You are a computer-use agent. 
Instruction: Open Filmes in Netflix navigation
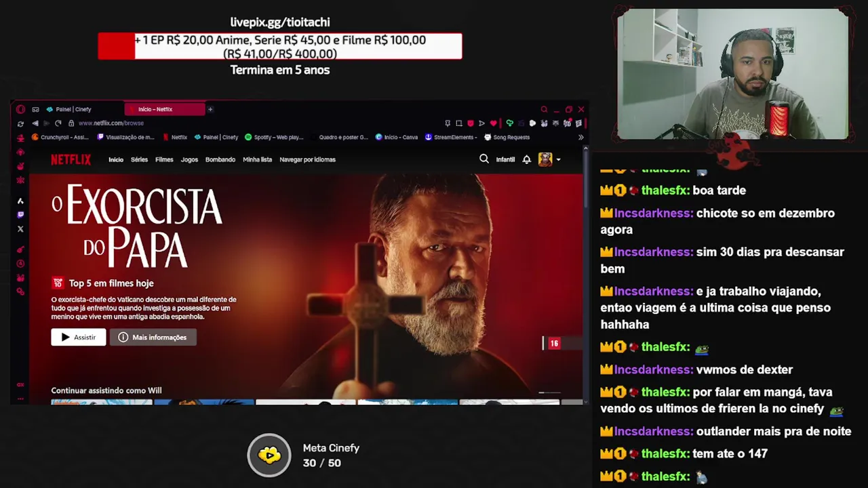164,159
